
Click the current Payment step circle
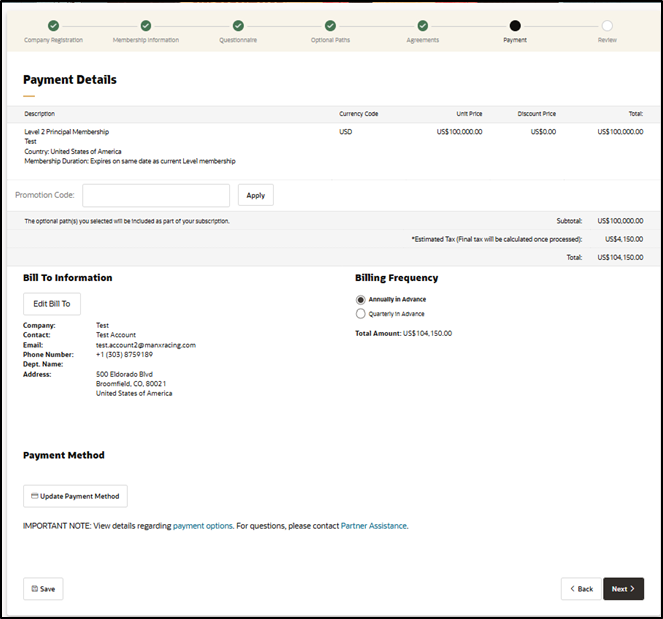pyautogui.click(x=515, y=26)
